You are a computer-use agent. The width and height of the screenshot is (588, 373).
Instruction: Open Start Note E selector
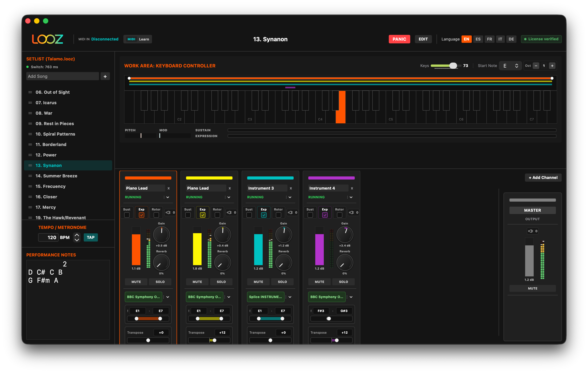click(x=510, y=66)
